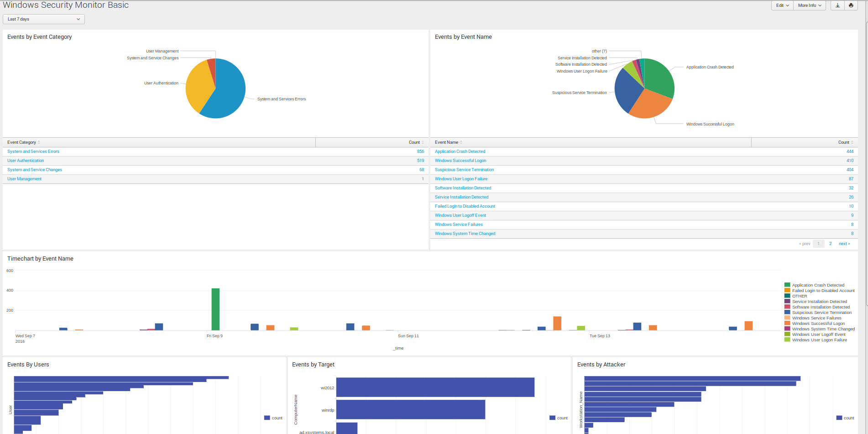Open the Last 7 days time range picker
The image size is (868, 434).
coord(44,19)
